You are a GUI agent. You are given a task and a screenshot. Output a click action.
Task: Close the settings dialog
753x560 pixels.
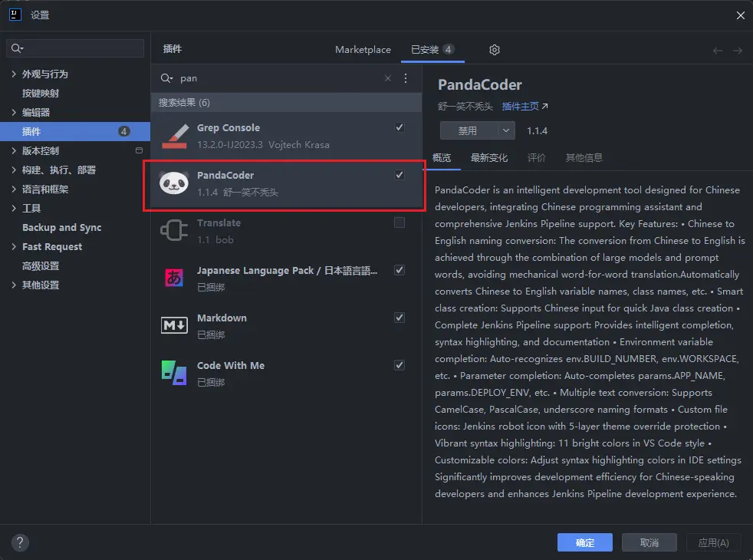741,15
